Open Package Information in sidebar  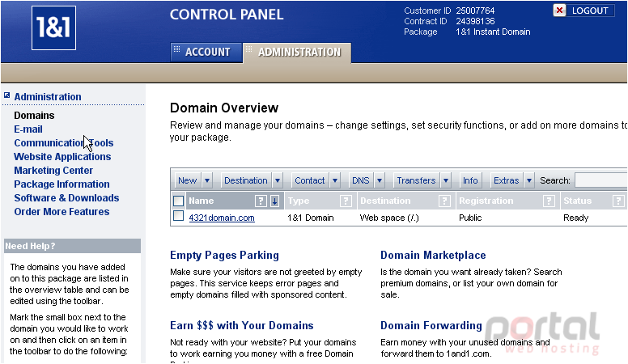[62, 184]
